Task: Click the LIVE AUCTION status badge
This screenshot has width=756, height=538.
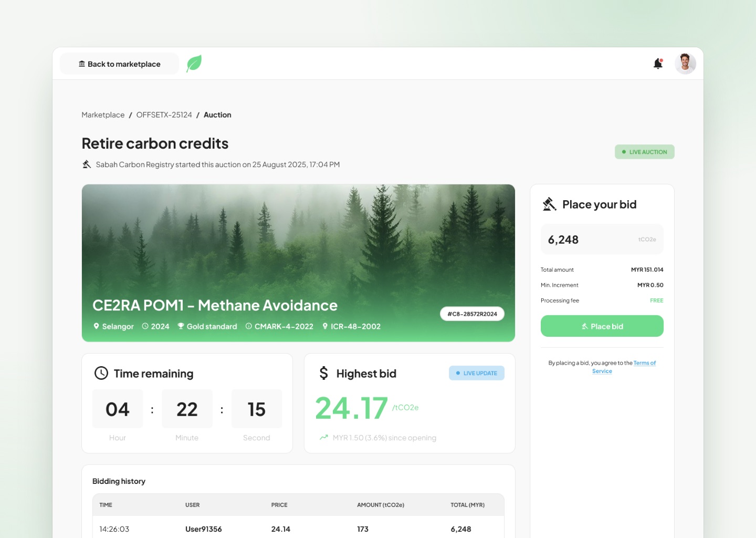Action: (x=645, y=152)
